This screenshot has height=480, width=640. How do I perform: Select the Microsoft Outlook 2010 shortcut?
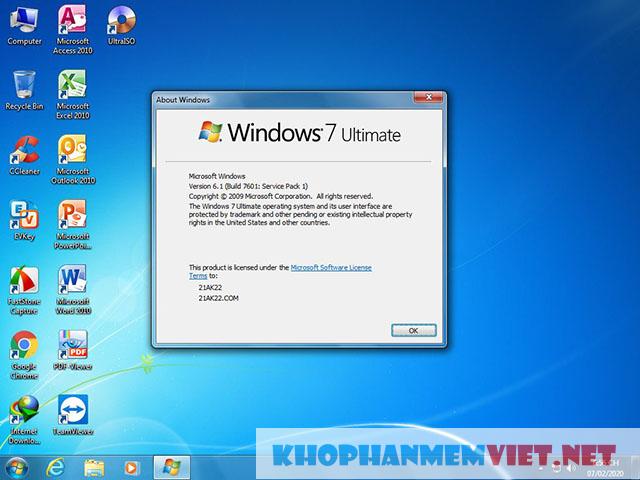point(73,159)
